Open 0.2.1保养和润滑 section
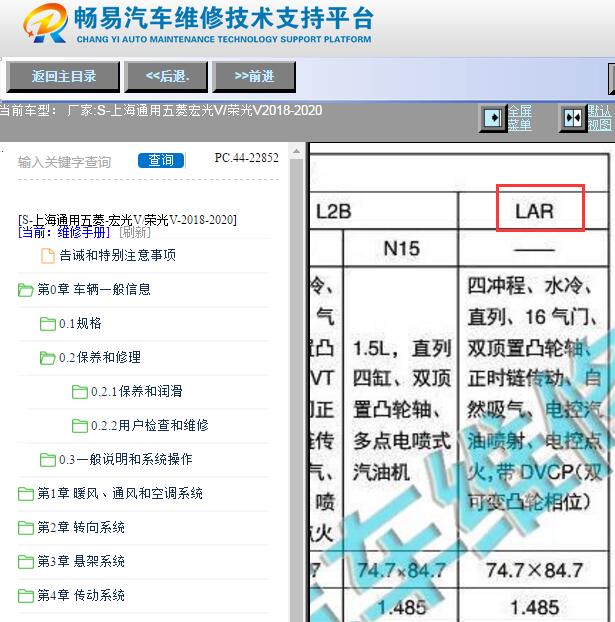The image size is (615, 622). [x=137, y=392]
